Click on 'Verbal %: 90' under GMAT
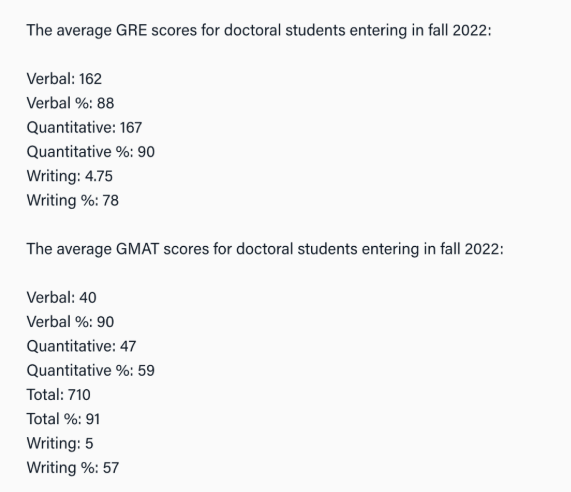Screen dimensions: 571x492 pyautogui.click(x=70, y=322)
